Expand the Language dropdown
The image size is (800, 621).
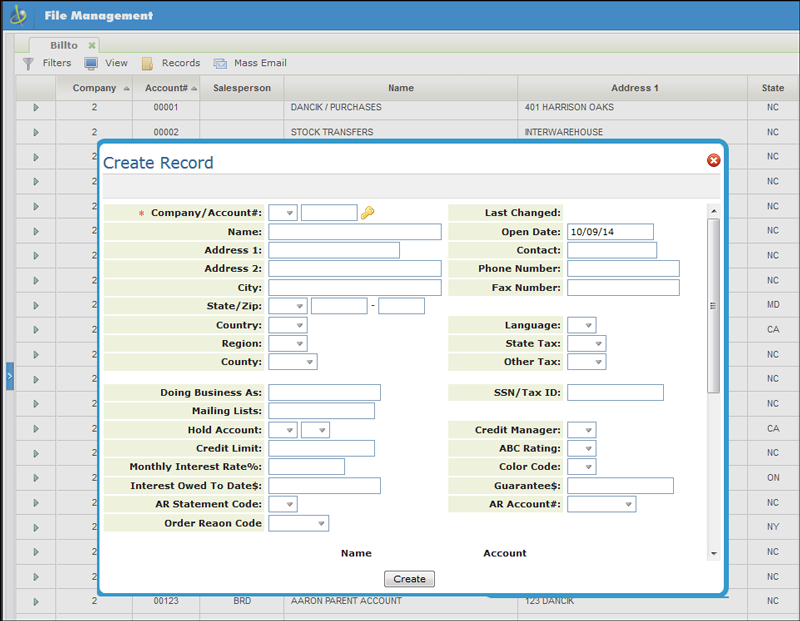tap(581, 326)
